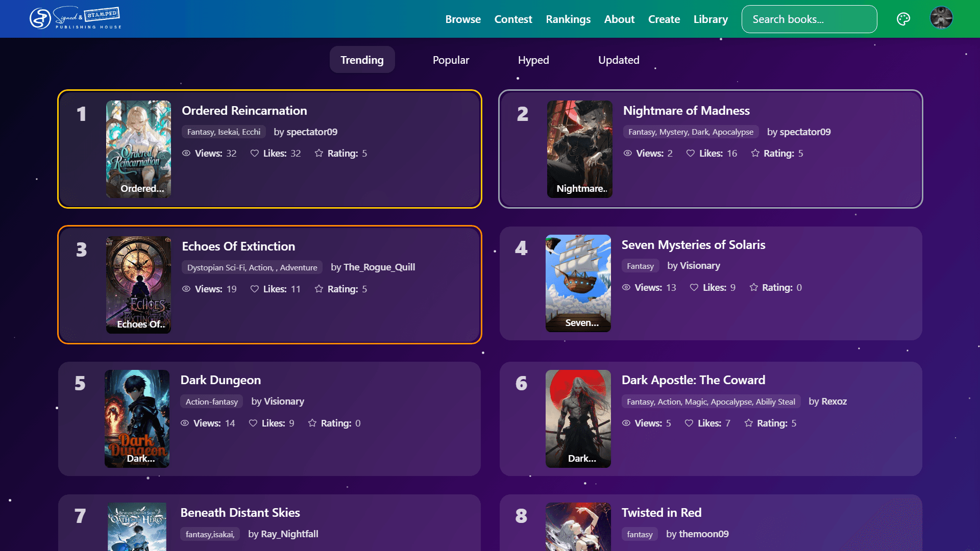The image size is (980, 551).
Task: Click author Rexoz
Action: click(834, 402)
